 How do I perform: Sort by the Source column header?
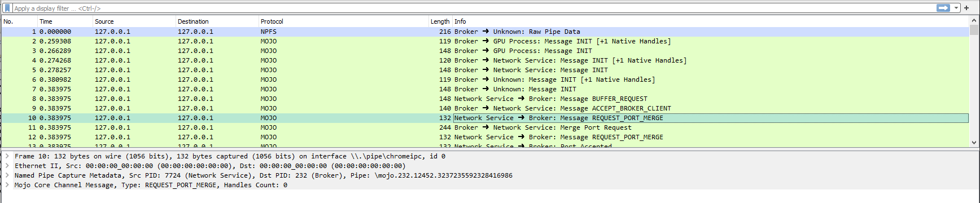(x=134, y=21)
